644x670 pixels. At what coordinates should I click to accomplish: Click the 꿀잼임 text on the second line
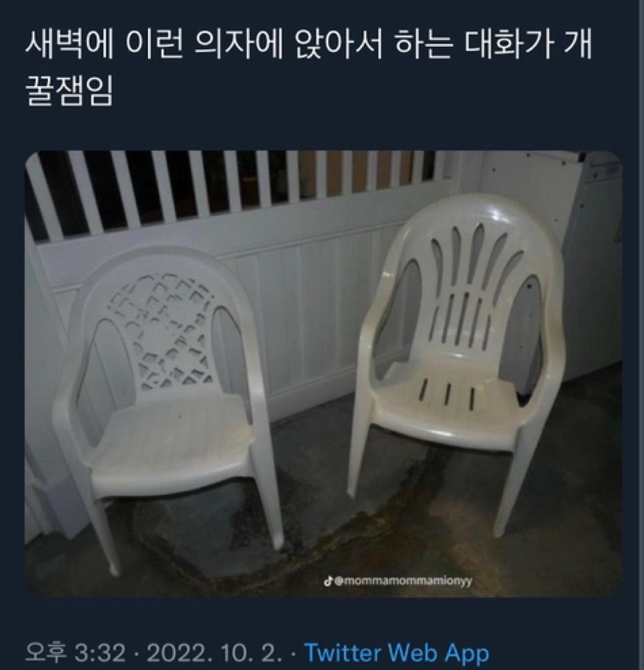[69, 91]
